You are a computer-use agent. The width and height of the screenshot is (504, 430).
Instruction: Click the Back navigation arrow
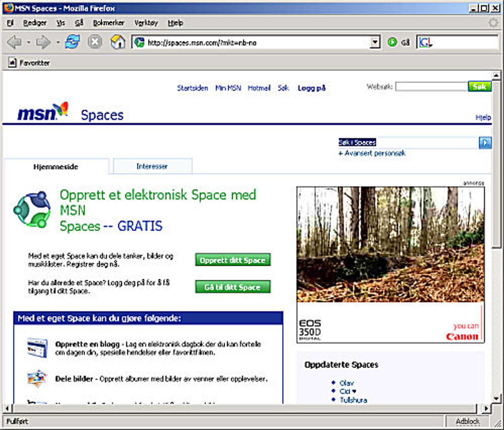14,42
